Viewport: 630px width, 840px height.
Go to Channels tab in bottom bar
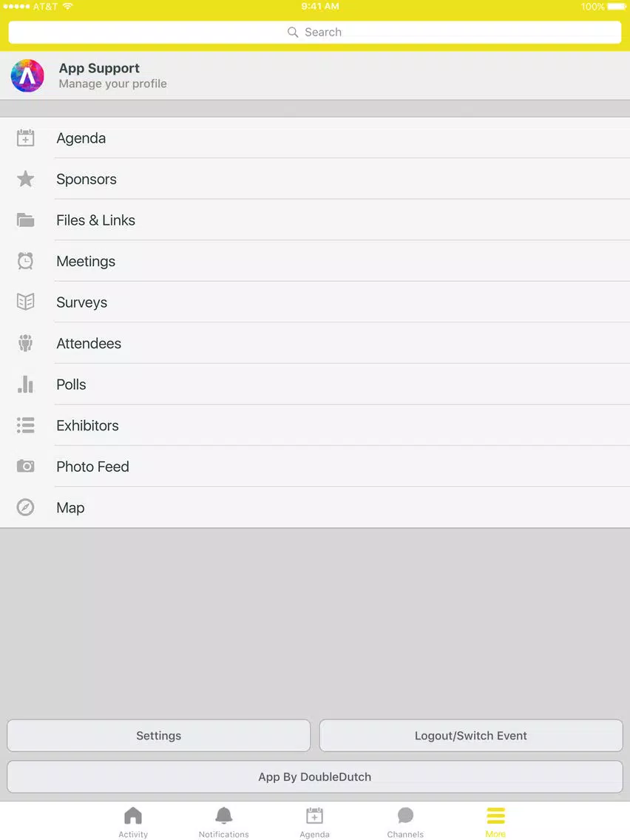[405, 822]
